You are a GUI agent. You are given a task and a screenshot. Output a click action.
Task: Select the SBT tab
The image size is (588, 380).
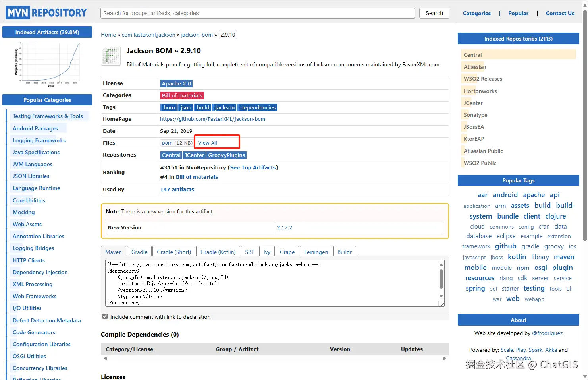click(x=249, y=252)
